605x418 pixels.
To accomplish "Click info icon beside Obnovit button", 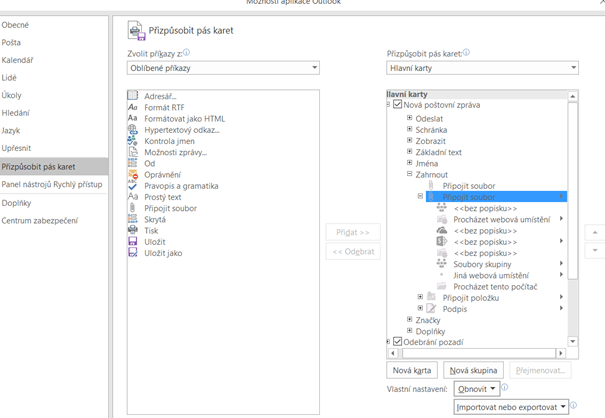I will (504, 387).
